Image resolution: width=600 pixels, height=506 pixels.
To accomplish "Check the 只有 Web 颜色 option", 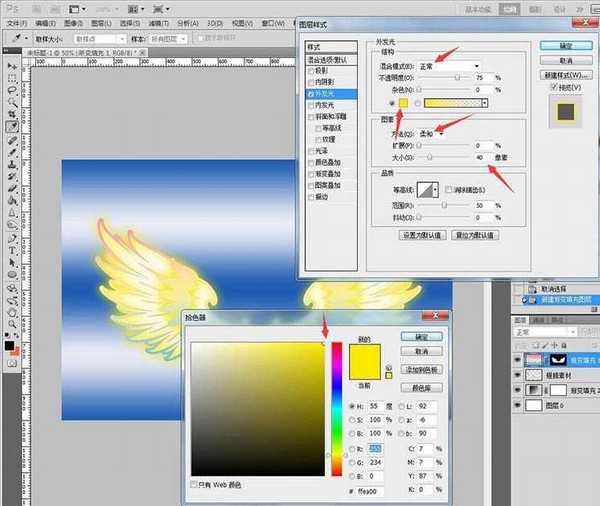I will [x=194, y=484].
